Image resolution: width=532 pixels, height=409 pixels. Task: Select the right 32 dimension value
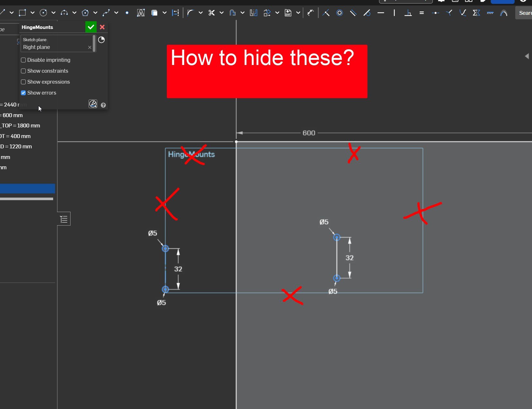coord(349,258)
